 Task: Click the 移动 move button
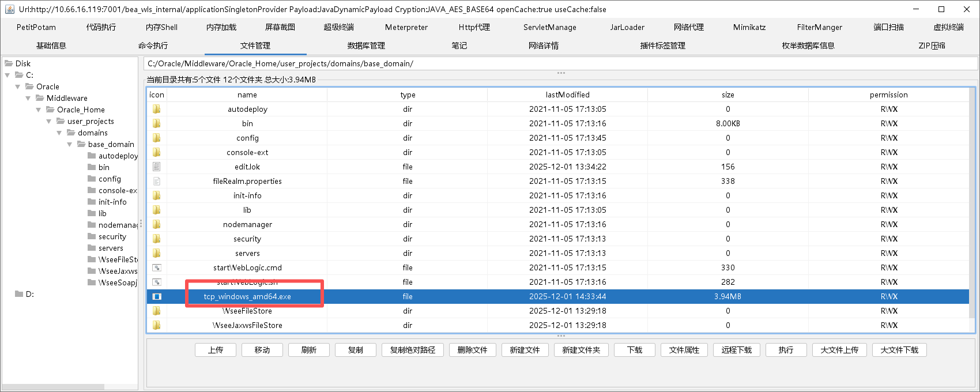(x=262, y=350)
